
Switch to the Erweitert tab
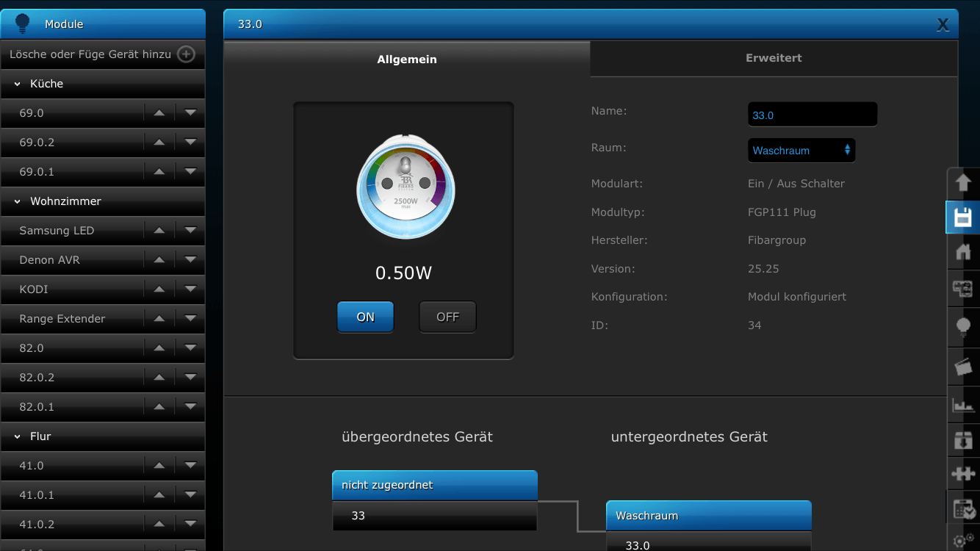pos(774,58)
